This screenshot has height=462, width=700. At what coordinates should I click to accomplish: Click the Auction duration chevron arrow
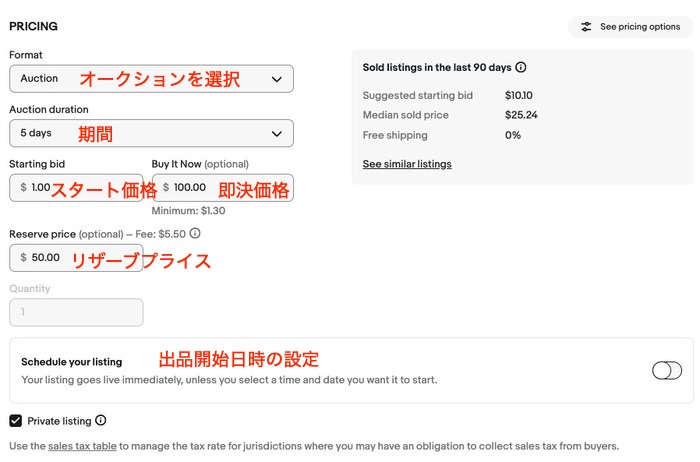[277, 133]
